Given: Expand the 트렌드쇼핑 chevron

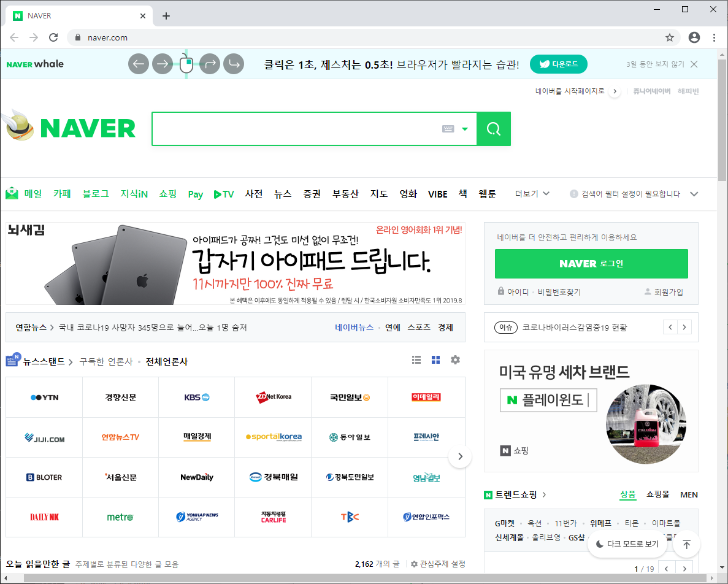Looking at the screenshot, I should (545, 495).
